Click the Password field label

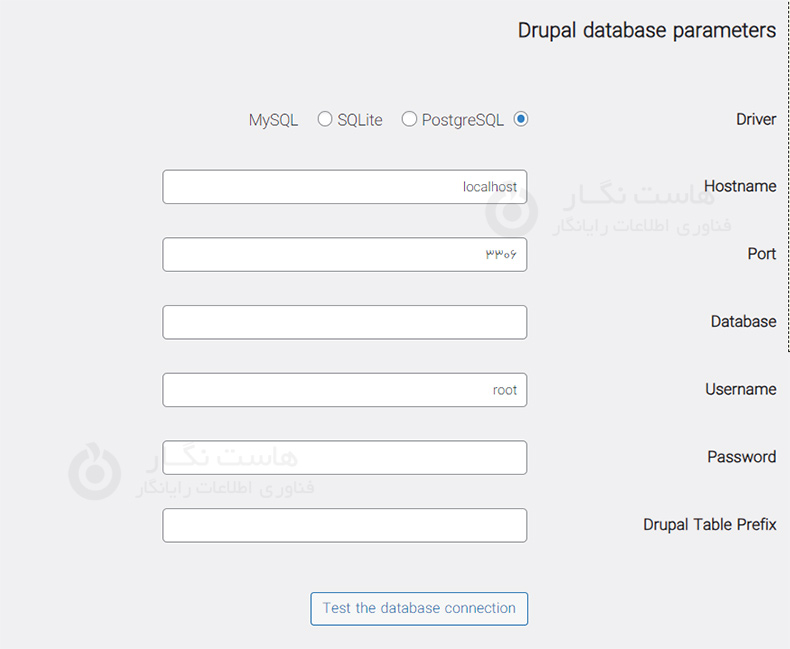click(x=741, y=457)
